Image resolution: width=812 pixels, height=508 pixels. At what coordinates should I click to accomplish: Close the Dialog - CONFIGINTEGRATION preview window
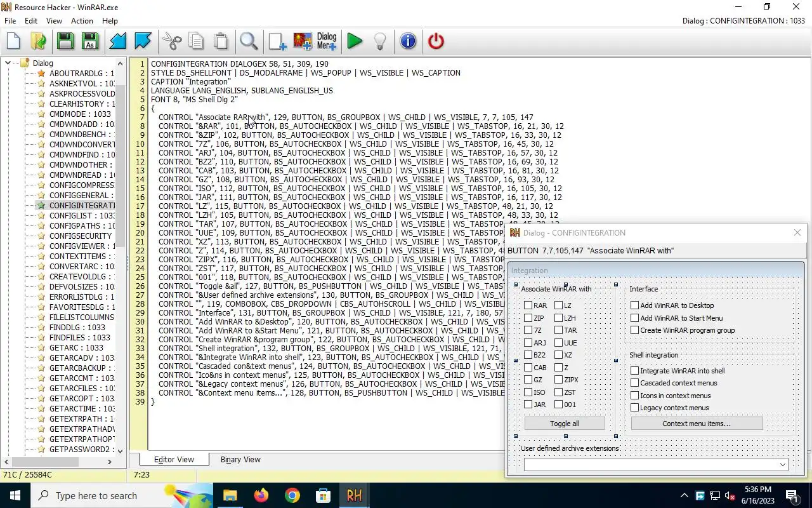(x=797, y=232)
